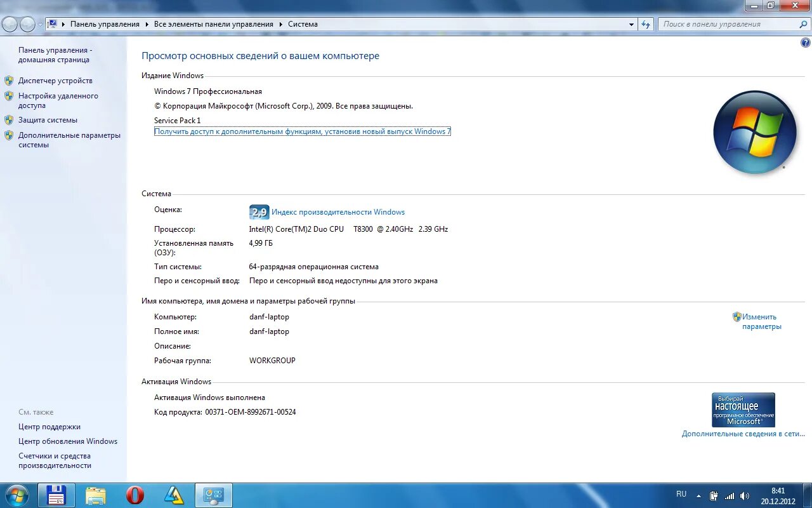Expand the breadcrumb arrow before Панель управления
The width and height of the screenshot is (812, 508).
click(63, 24)
